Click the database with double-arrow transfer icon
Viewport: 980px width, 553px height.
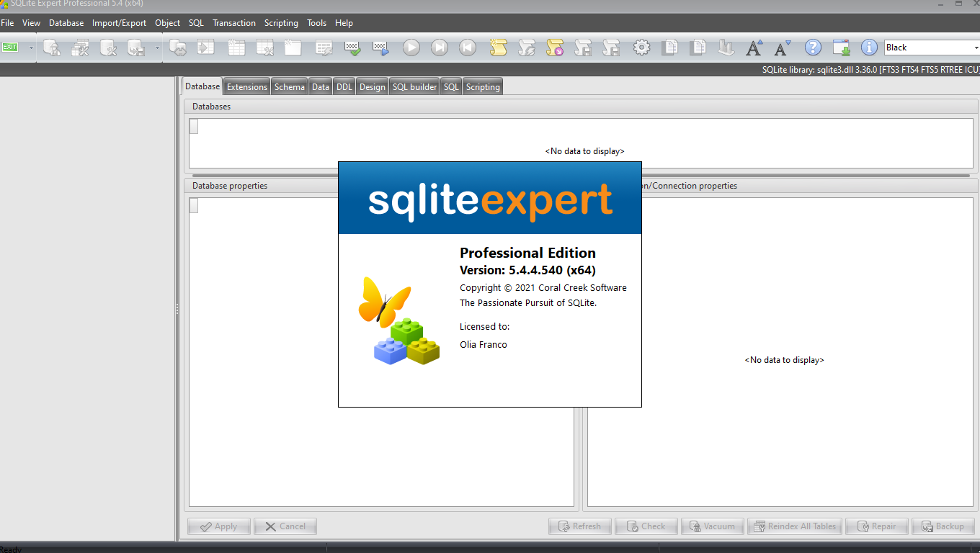[178, 48]
